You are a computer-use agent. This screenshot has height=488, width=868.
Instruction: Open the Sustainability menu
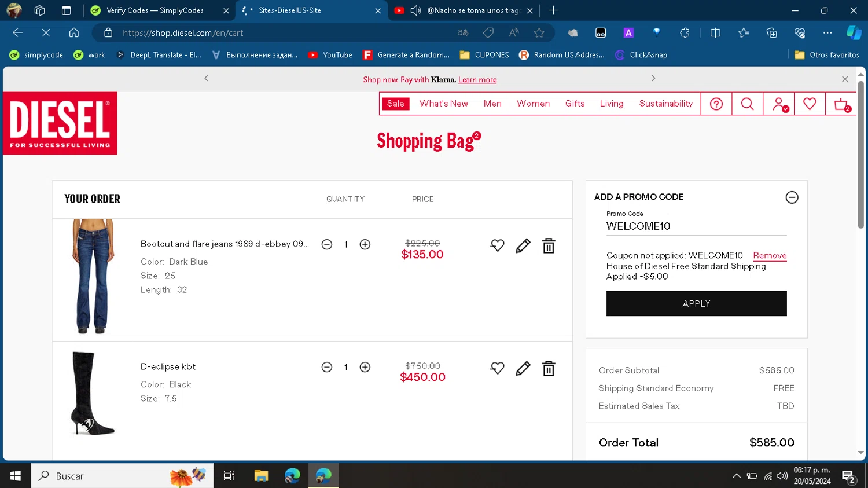pos(666,104)
